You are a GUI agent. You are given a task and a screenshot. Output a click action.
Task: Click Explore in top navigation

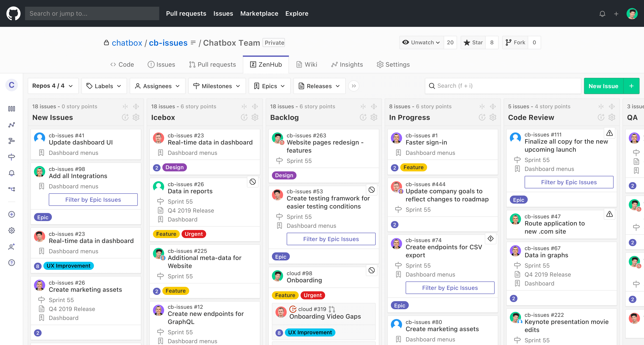(x=297, y=14)
